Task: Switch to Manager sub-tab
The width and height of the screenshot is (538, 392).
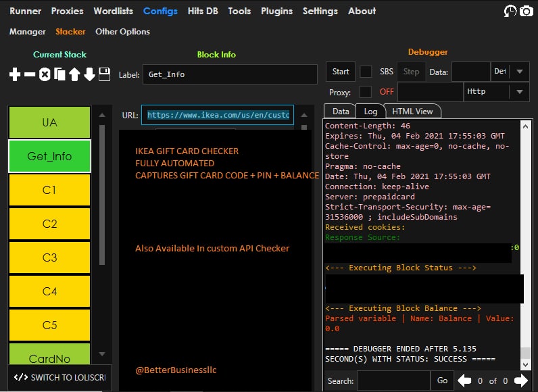Action: coord(28,32)
